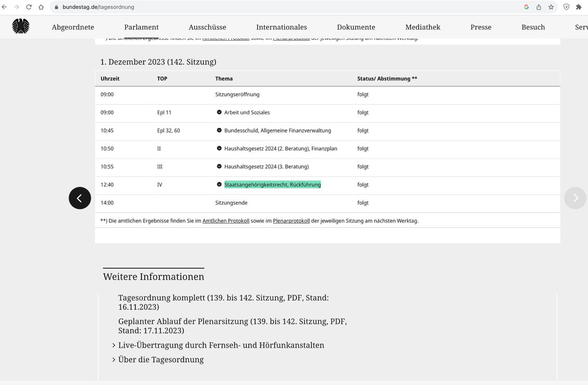Open the Abgeordnete menu
The width and height of the screenshot is (588, 385).
[73, 27]
